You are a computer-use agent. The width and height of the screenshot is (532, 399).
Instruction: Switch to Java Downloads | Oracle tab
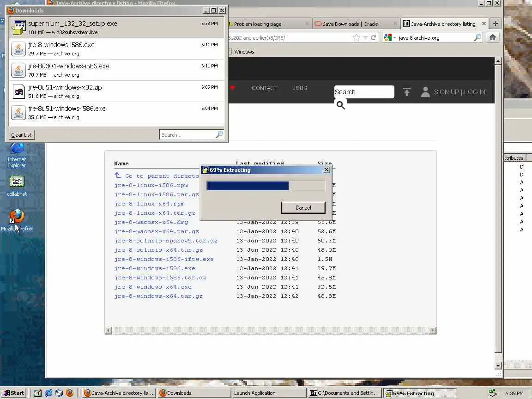coord(356,24)
